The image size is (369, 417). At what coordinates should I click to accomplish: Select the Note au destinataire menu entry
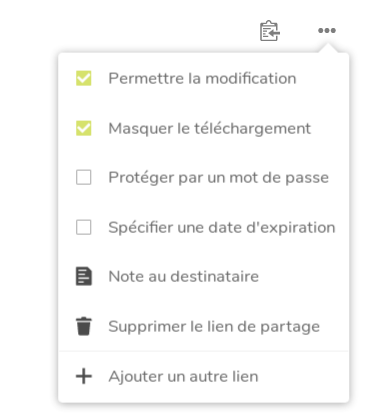pyautogui.click(x=204, y=276)
